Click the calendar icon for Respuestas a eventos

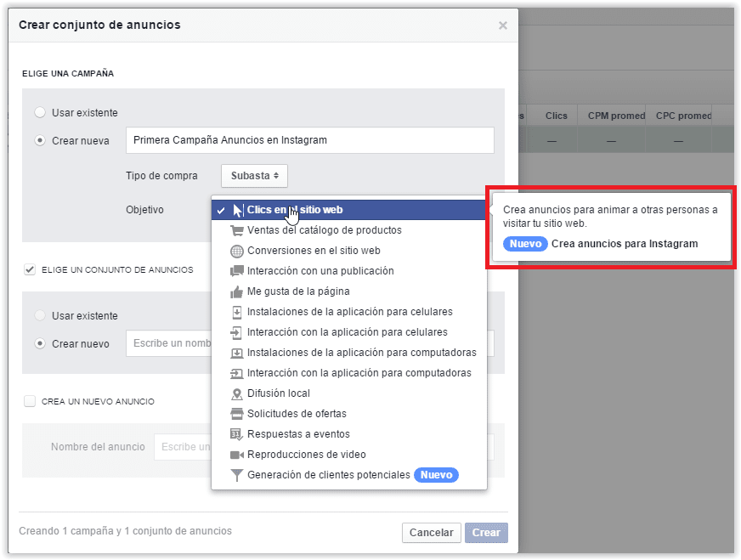click(237, 434)
